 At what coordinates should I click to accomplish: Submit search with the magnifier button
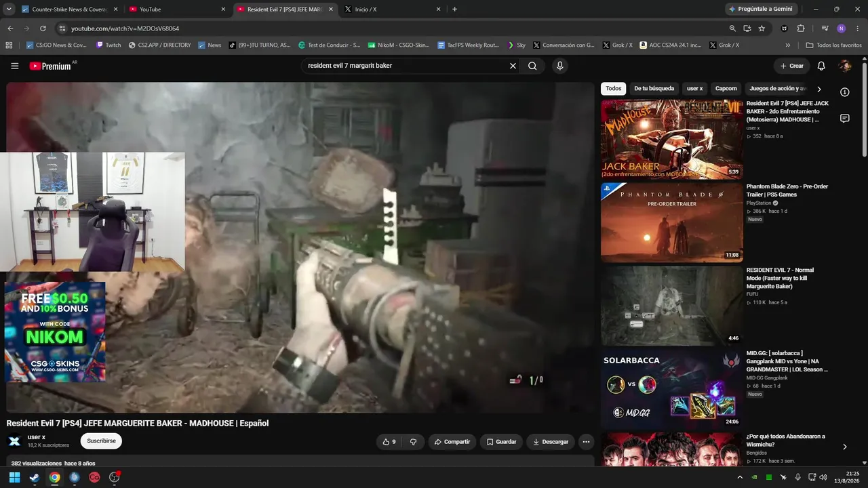tap(532, 66)
